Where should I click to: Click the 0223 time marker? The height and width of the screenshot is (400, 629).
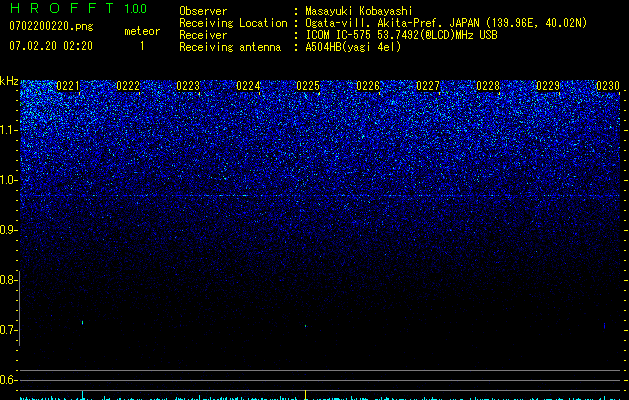188,86
